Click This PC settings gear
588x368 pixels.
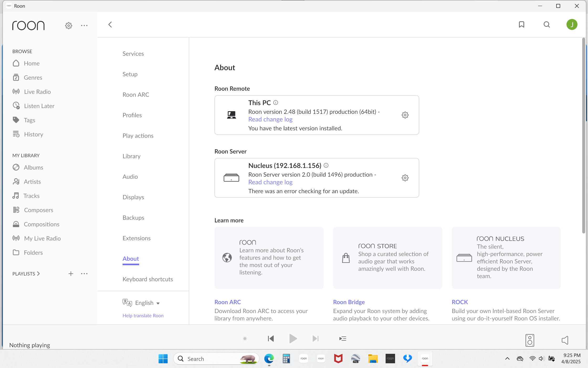[405, 115]
